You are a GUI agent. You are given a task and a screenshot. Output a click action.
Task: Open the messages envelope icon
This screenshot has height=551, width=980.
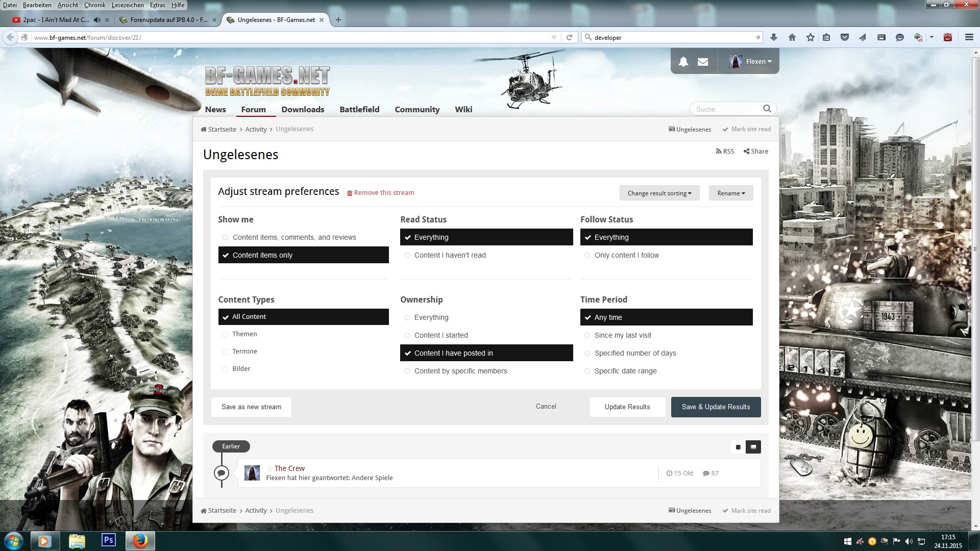point(703,62)
